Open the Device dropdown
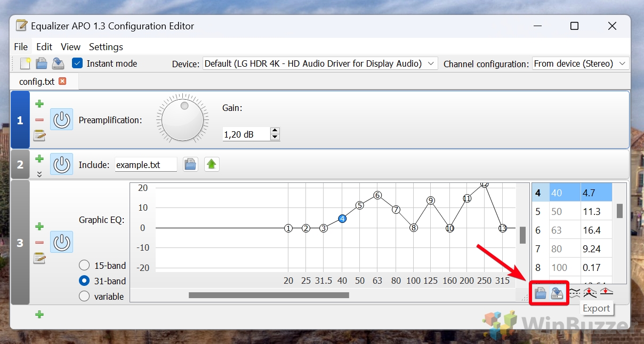644x344 pixels. 320,63
